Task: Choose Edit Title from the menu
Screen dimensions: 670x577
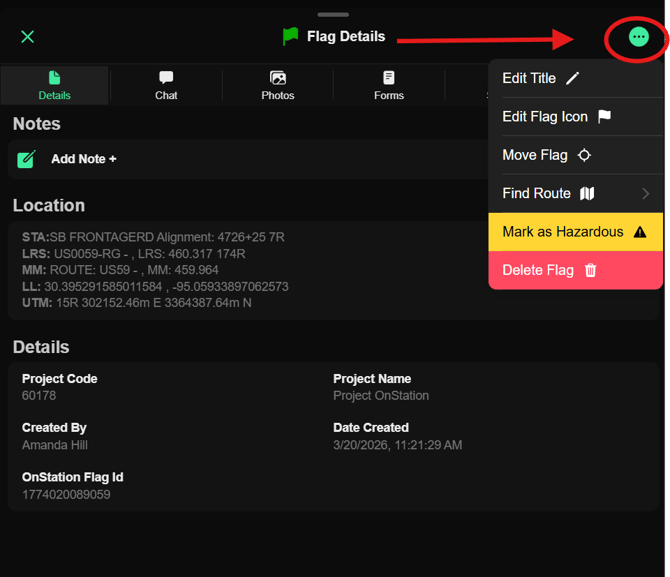Action: pos(529,78)
